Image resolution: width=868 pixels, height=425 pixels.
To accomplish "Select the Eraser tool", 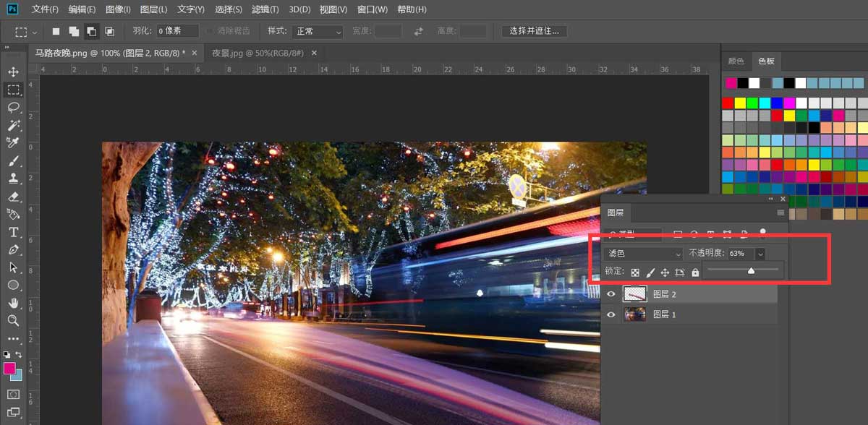I will pyautogui.click(x=13, y=196).
